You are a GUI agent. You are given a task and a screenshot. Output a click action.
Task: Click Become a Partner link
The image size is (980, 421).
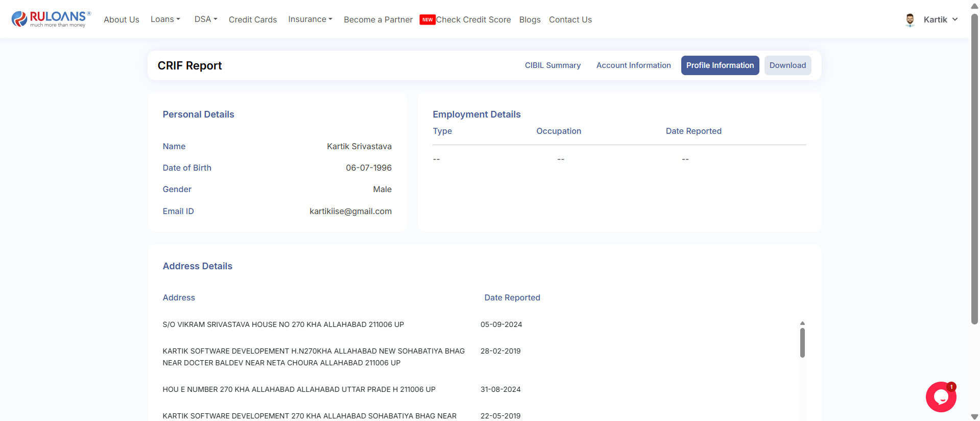pos(378,20)
